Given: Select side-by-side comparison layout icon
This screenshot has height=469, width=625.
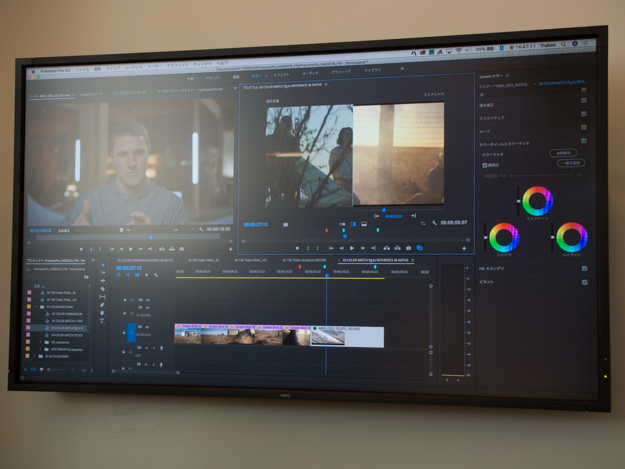Looking at the screenshot, I should pos(342,224).
